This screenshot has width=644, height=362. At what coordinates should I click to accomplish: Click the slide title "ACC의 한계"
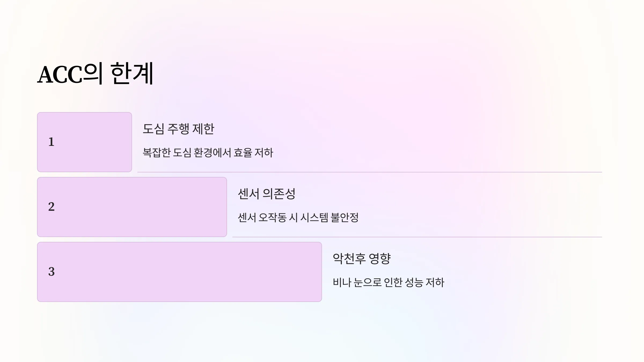coord(95,73)
